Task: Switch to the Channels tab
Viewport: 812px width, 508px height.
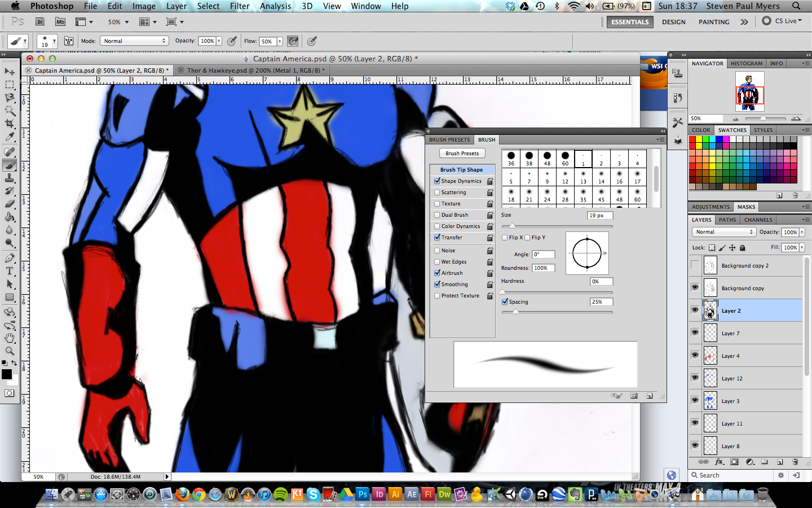Action: (758, 220)
